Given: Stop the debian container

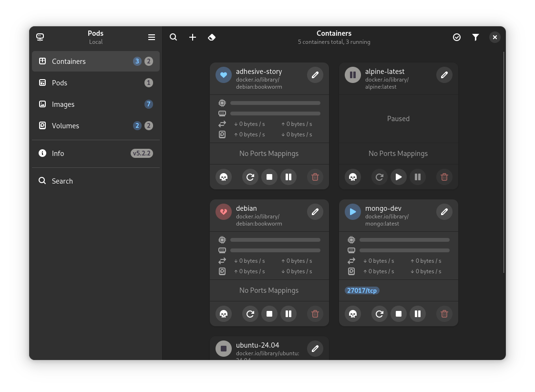Looking at the screenshot, I should (269, 313).
